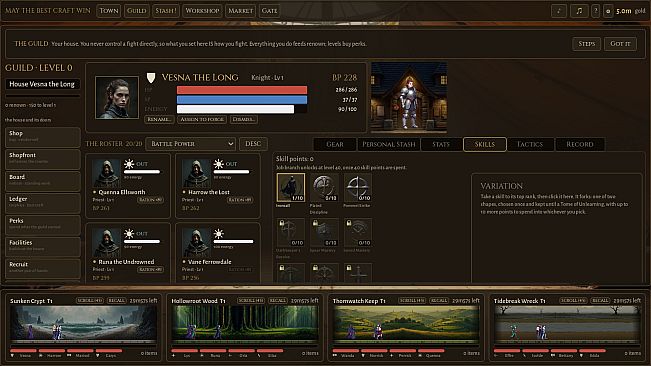Image resolution: width=651 pixels, height=366 pixels.
Task: Click the locked Spear Mastery skill icon
Action: pos(324,232)
